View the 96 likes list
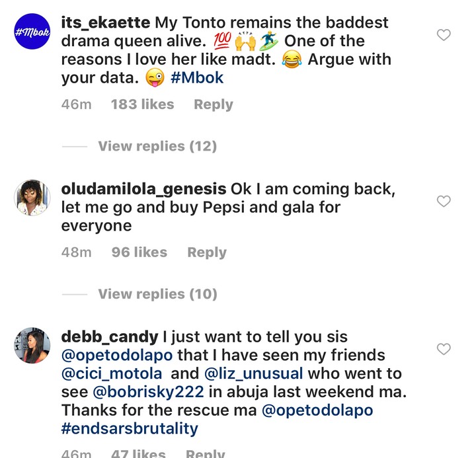This screenshot has height=458, width=476. coord(139,252)
